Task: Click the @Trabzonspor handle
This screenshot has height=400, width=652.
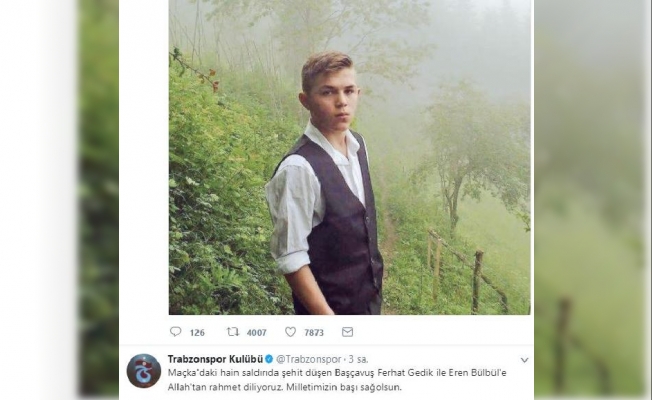Action: pyautogui.click(x=309, y=359)
